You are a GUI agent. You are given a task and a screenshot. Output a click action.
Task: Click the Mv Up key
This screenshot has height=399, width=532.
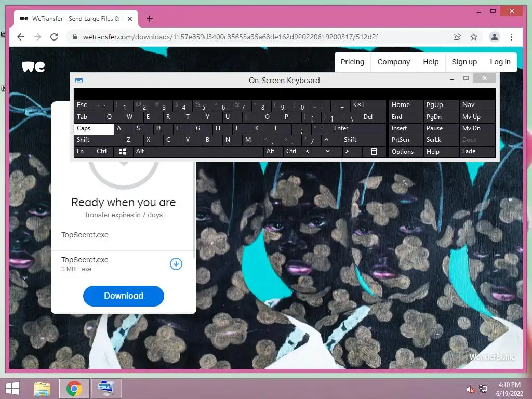pyautogui.click(x=477, y=117)
